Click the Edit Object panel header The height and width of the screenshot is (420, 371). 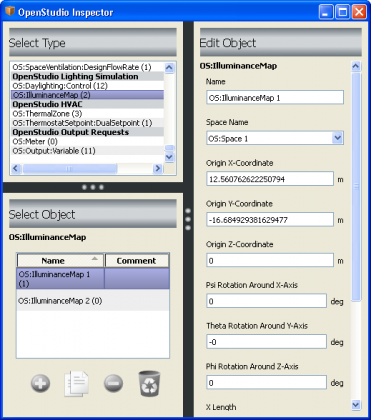click(x=281, y=43)
